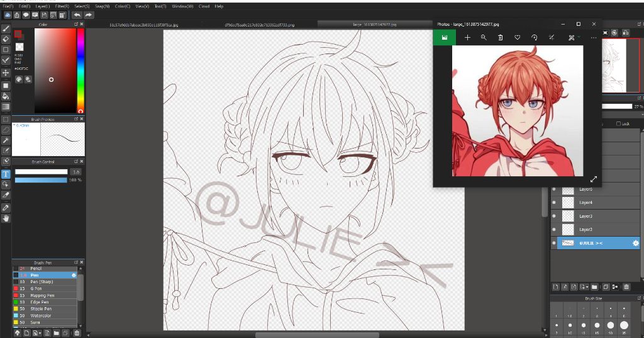Select the rectangular Select tool
Viewport: 644px width, 338px height.
click(6, 119)
